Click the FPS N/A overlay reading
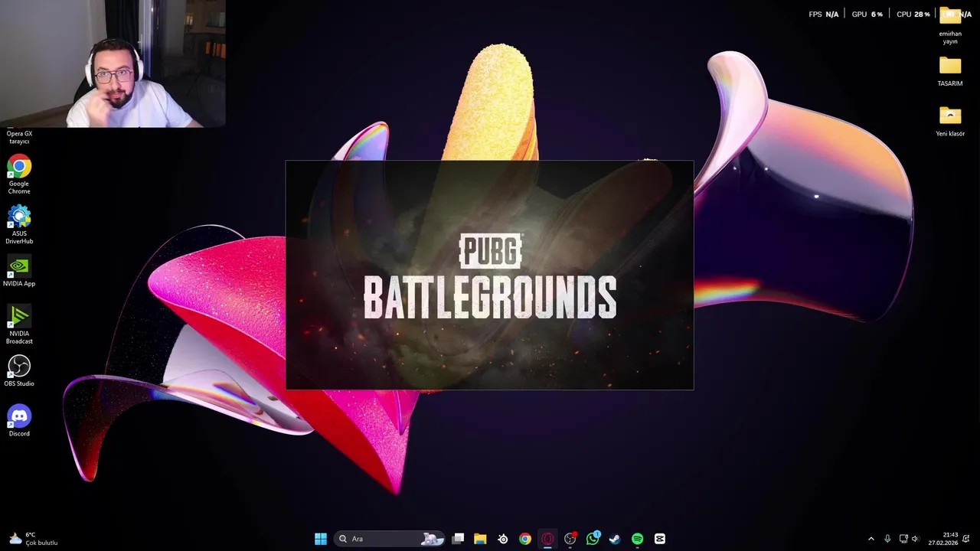 (x=824, y=14)
